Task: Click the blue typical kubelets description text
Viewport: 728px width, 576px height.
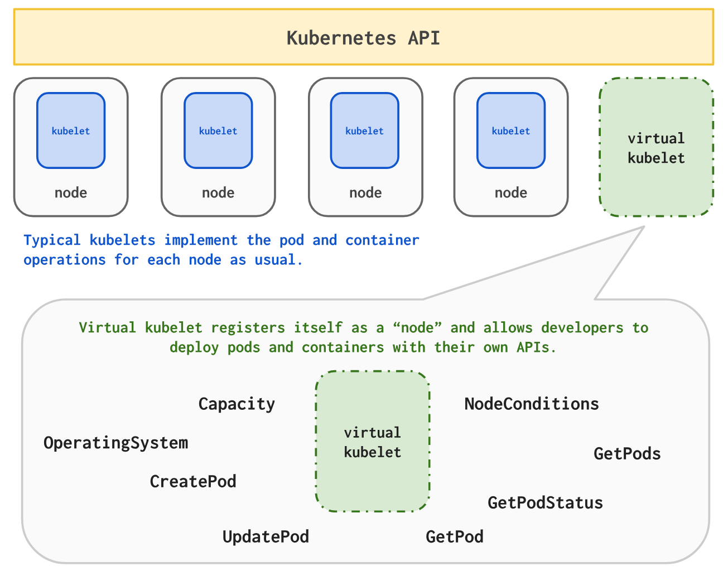Action: [221, 249]
